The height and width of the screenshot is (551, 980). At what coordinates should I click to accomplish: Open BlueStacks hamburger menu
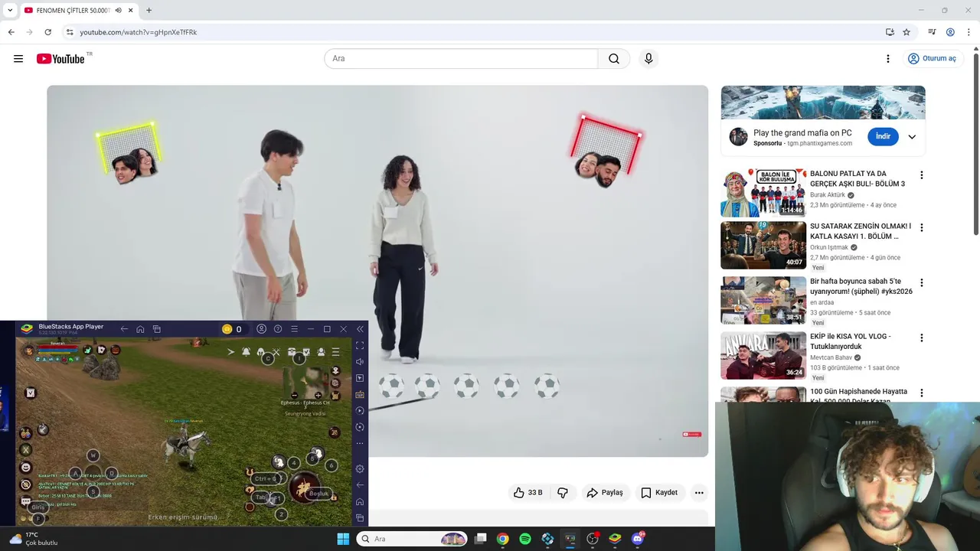294,329
